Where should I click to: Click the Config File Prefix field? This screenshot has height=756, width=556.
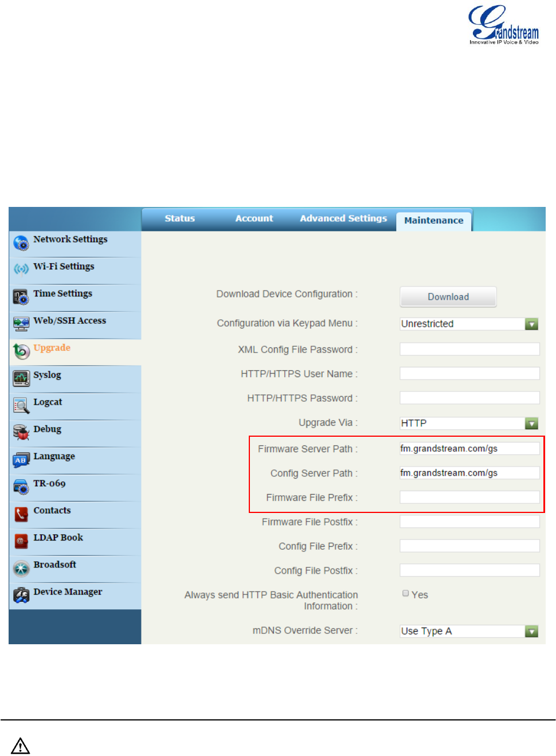click(469, 546)
